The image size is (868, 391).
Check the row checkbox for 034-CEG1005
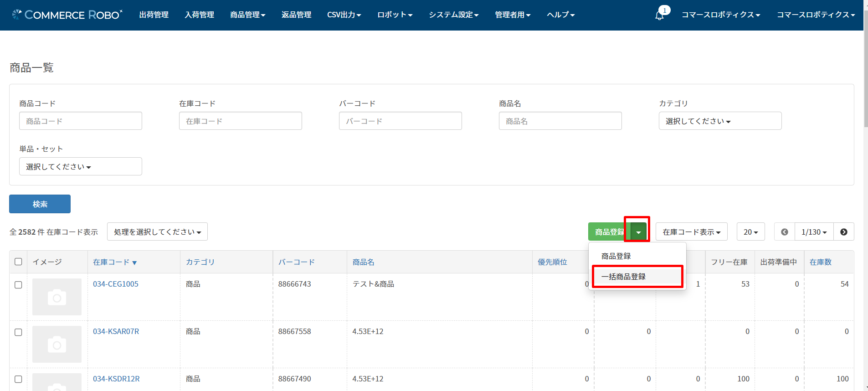point(18,285)
